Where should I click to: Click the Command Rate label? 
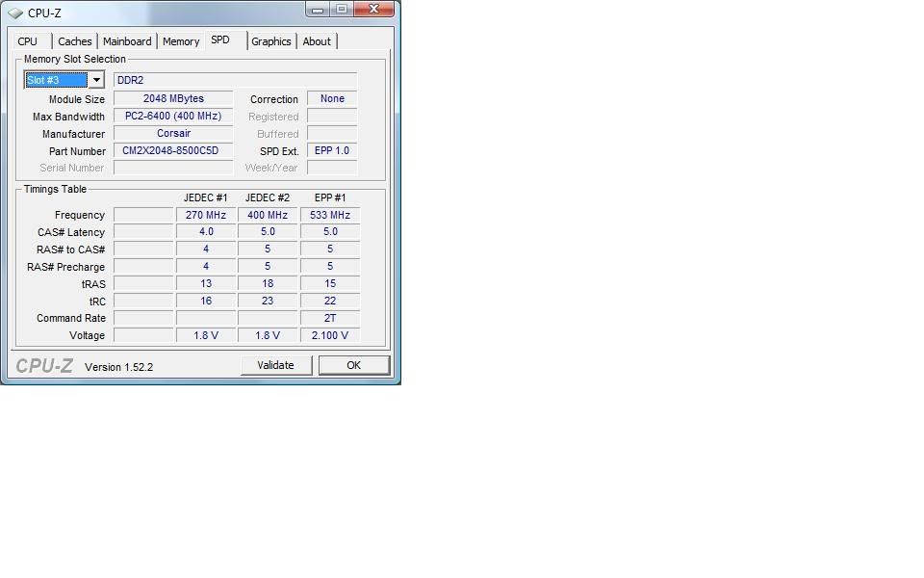point(71,318)
